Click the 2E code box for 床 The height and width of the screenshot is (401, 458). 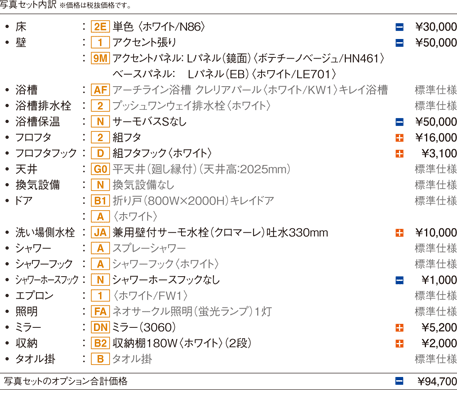click(100, 27)
